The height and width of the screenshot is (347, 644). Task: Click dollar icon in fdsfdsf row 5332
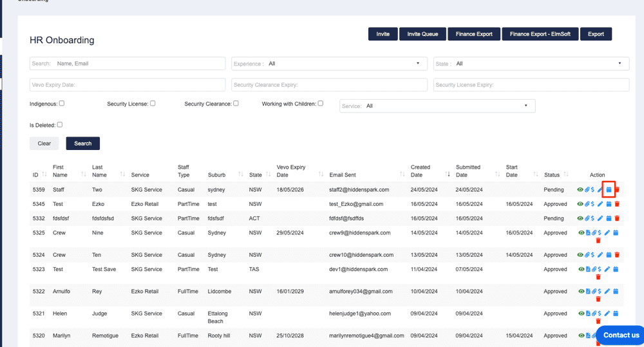[x=592, y=218]
